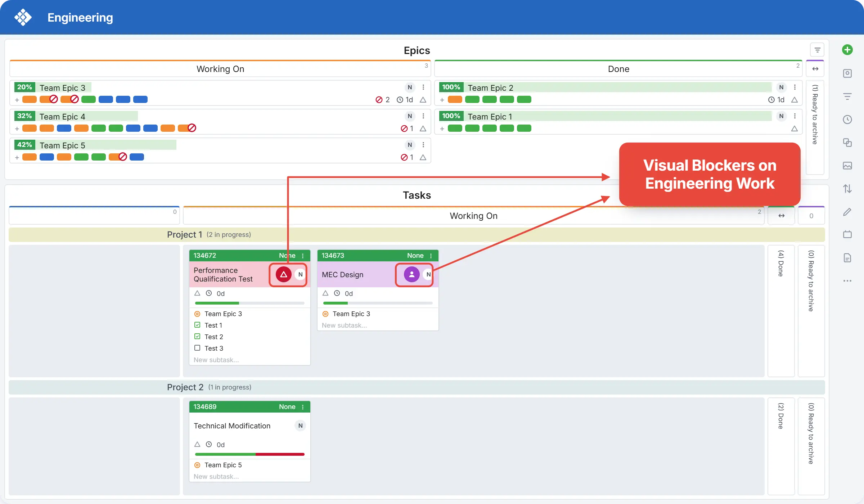Click the blocker count icon on Team Epic 3
Viewport: 864px width, 504px height.
point(379,100)
